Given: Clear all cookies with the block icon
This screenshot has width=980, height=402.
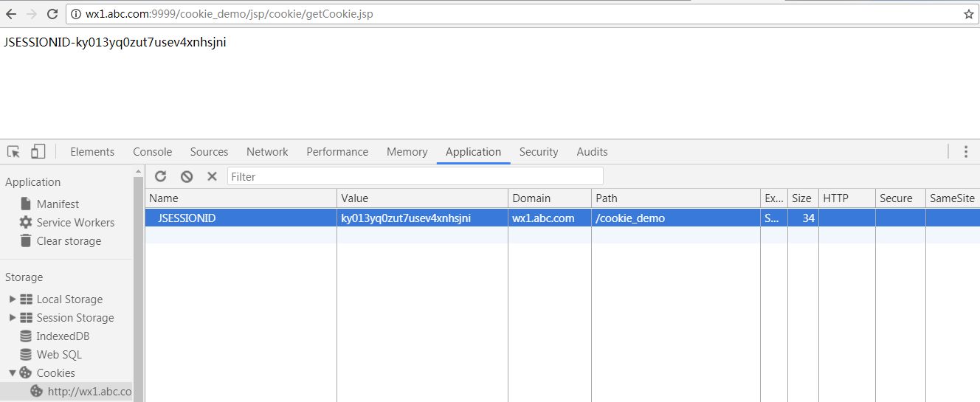Looking at the screenshot, I should 187,176.
